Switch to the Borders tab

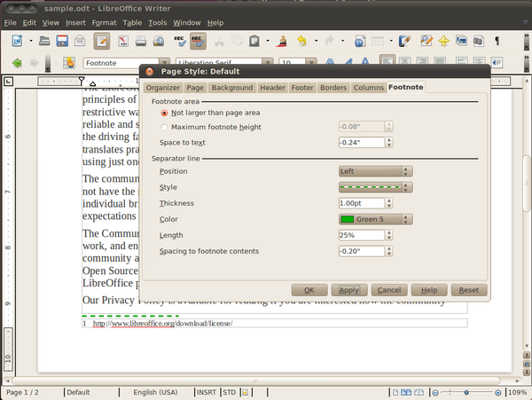pyautogui.click(x=333, y=88)
